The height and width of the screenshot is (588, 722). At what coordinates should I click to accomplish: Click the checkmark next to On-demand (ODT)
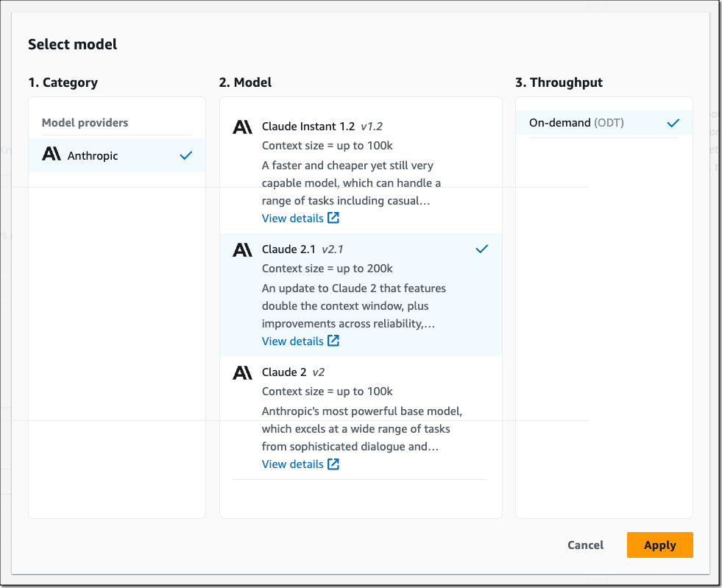673,123
